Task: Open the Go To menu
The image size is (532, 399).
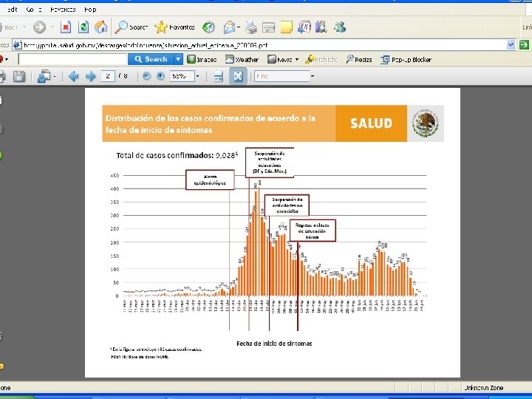Action: click(33, 10)
